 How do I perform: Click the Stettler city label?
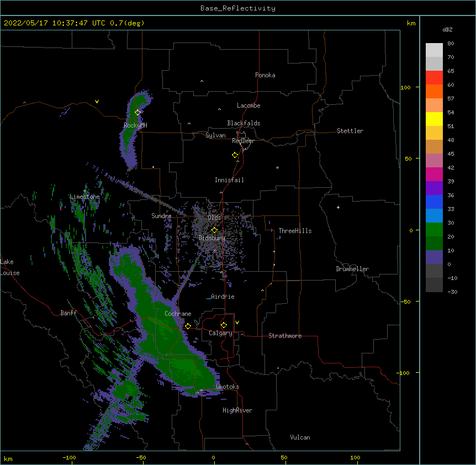point(350,131)
